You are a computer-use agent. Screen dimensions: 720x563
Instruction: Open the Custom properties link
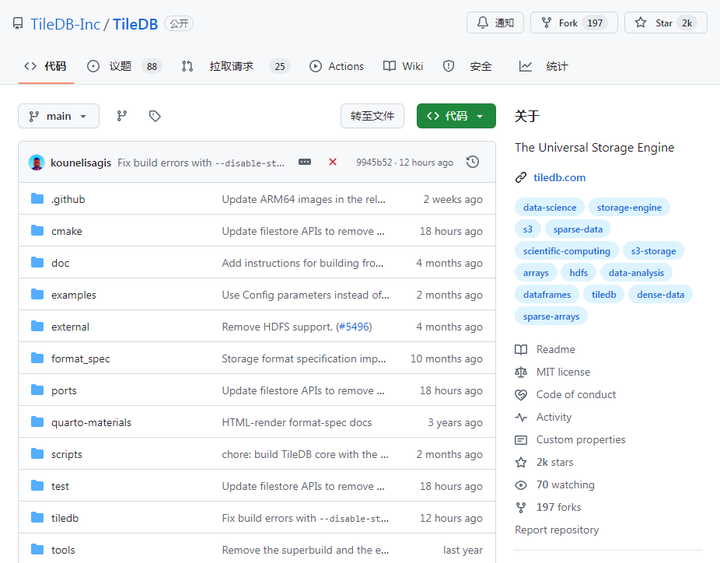[x=580, y=439]
